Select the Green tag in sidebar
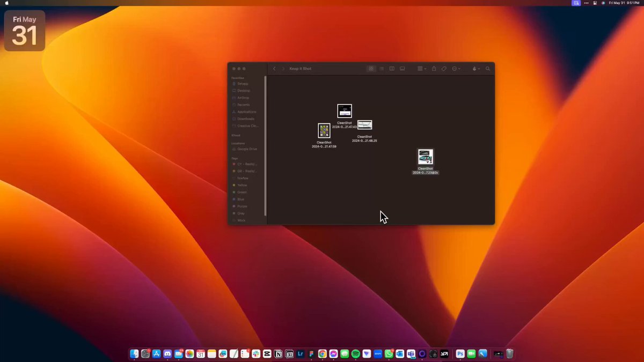This screenshot has width=644, height=362. [x=242, y=192]
